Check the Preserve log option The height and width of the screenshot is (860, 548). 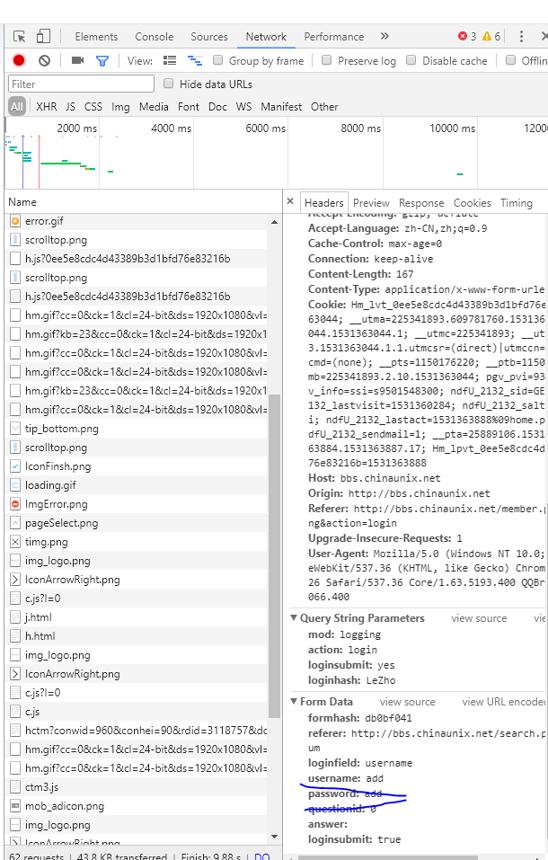(326, 60)
